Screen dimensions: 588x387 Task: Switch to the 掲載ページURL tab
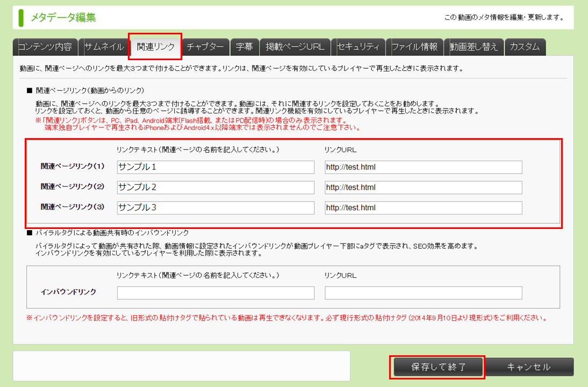(295, 47)
